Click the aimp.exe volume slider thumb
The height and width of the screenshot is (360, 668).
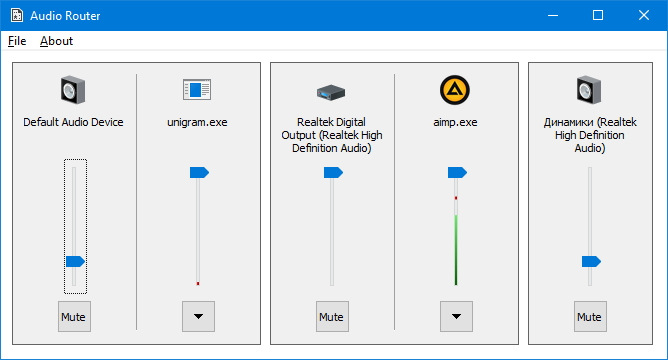click(457, 173)
